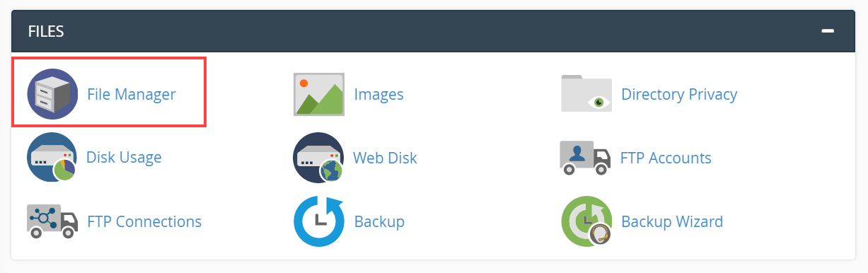The image size is (868, 273).
Task: Click the Backup text link
Action: tap(379, 221)
